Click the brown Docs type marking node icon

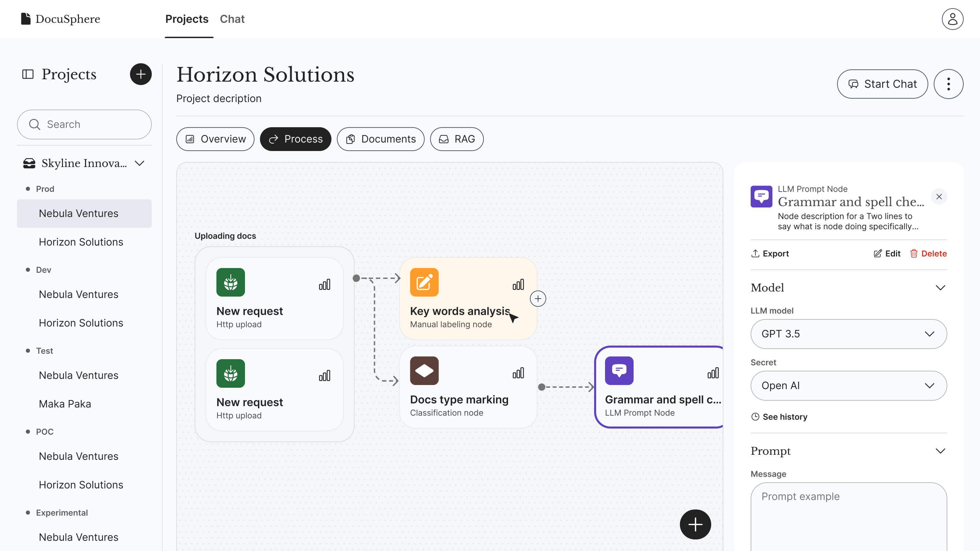coord(424,371)
